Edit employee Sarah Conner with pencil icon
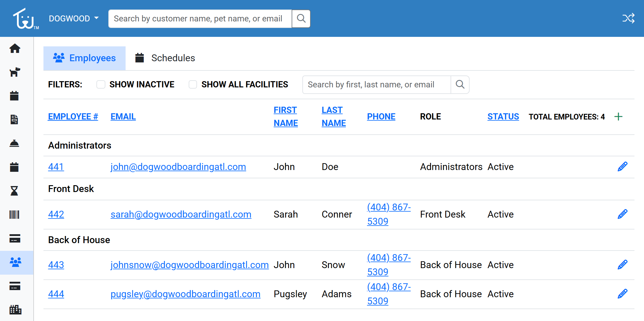644x321 pixels. tap(622, 214)
